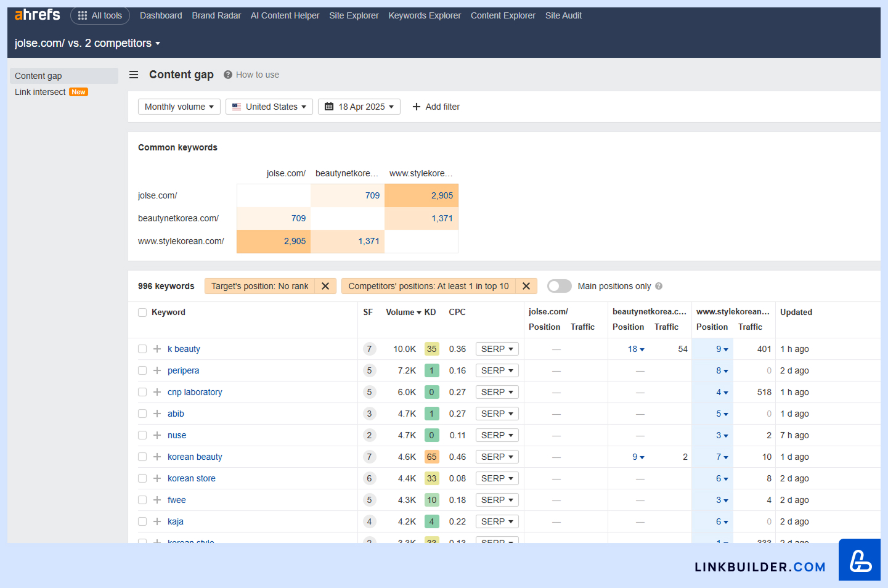888x588 pixels.
Task: Toggle the hamburger sidebar menu icon
Action: 134,75
